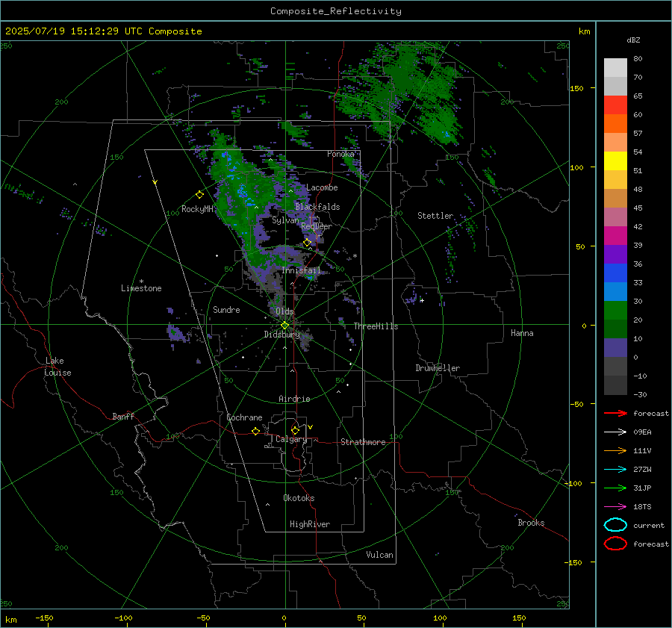672x628 pixels.
Task: Click the Ponoka town label
Action: click(340, 154)
